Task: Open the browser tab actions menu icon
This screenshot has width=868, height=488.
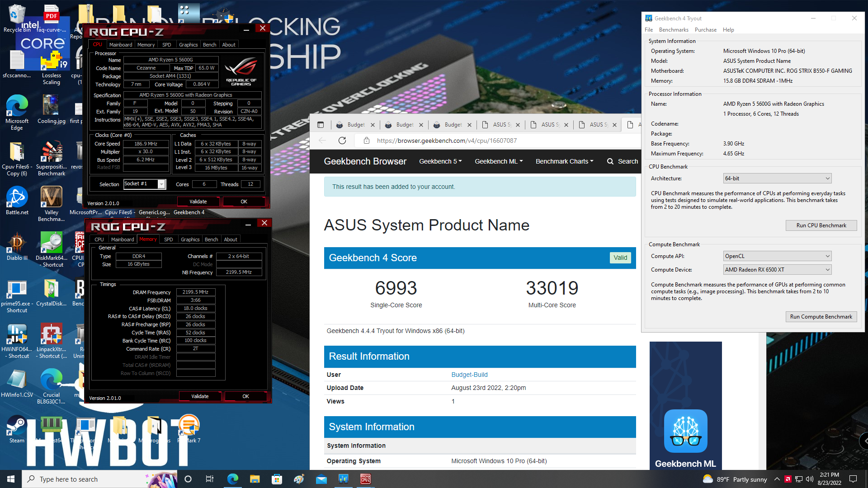Action: (321, 125)
